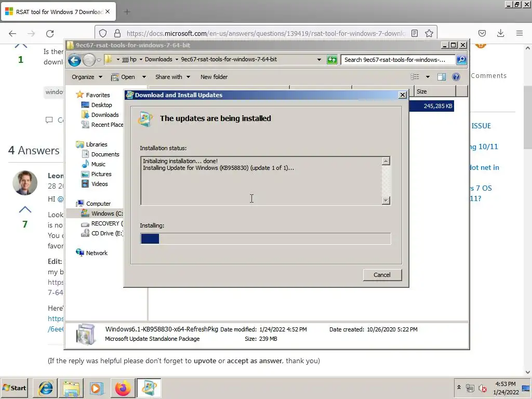Screen dimensions: 532x399
Task: Bookmark this page with the star
Action: tap(429, 33)
